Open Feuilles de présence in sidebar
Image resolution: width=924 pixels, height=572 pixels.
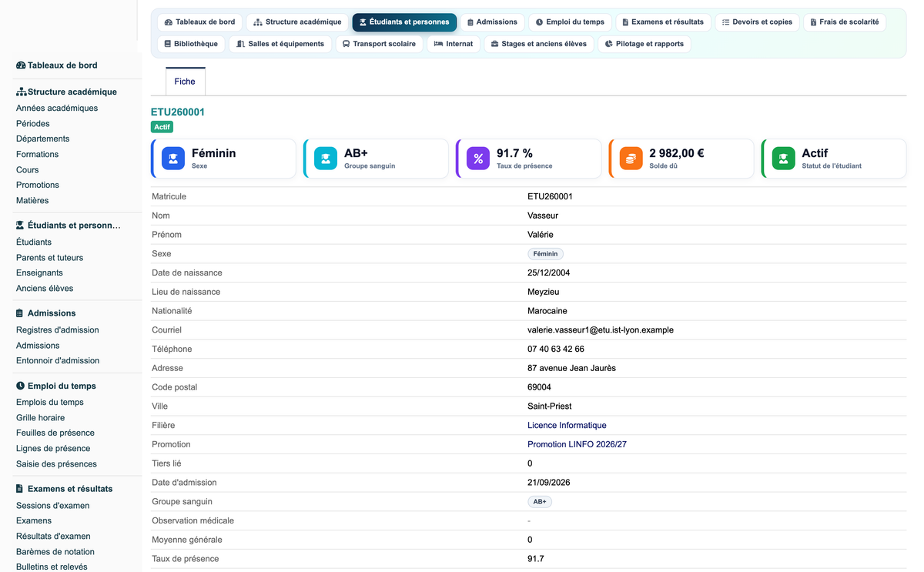tap(55, 433)
